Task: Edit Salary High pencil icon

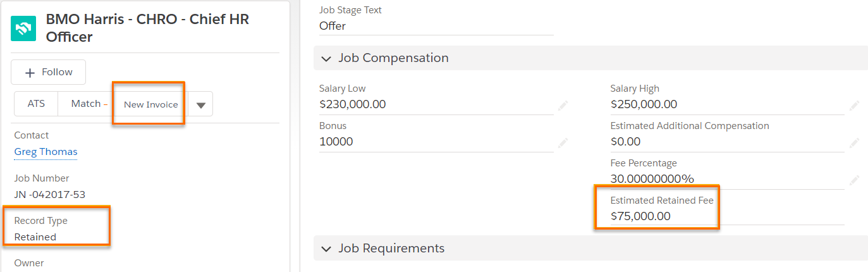Action: click(854, 105)
